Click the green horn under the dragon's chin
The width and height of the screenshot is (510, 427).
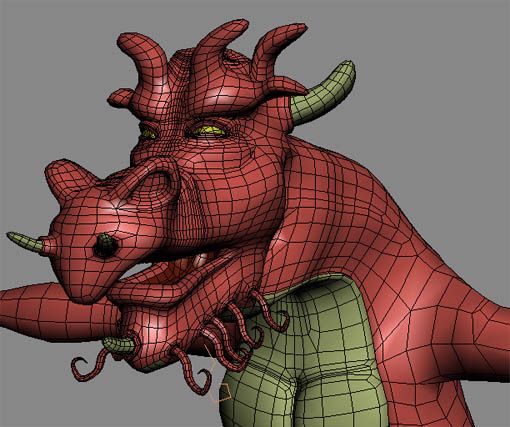pos(119,345)
